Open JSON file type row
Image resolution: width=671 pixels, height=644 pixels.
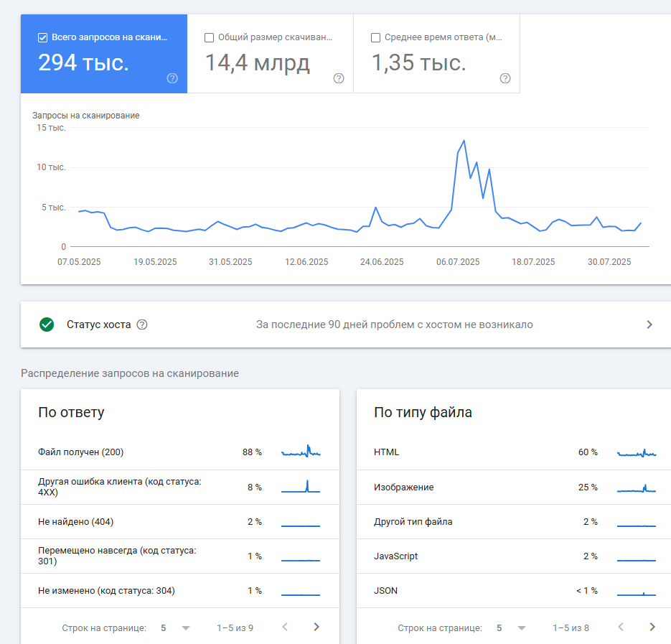point(514,590)
